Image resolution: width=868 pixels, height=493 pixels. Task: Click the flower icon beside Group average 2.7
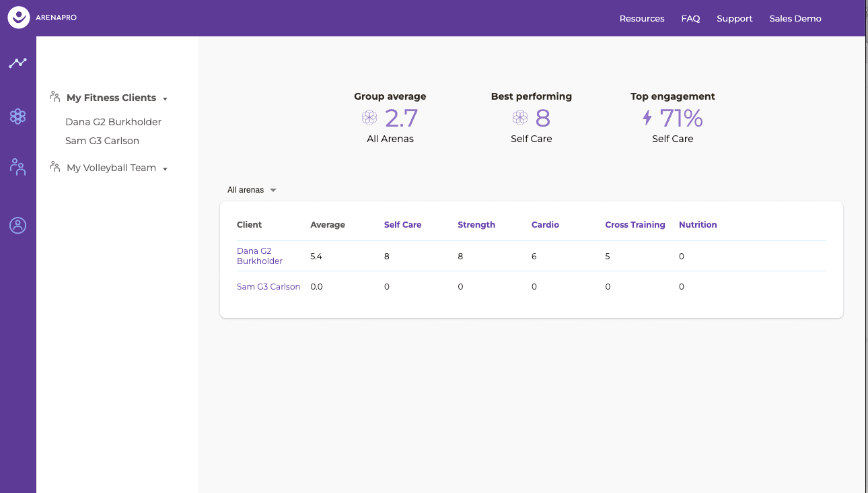[369, 117]
